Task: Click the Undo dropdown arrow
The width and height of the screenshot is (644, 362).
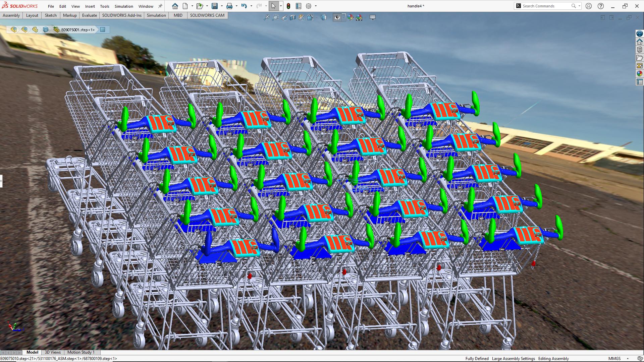Action: click(251, 6)
